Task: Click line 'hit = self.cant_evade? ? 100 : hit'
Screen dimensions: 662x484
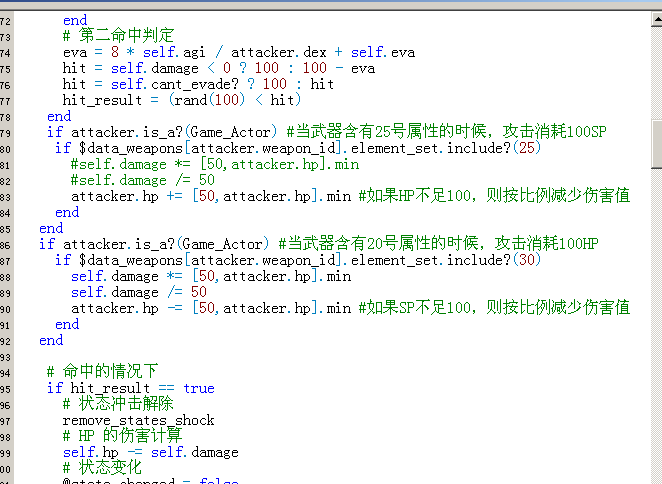Action: pos(198,84)
